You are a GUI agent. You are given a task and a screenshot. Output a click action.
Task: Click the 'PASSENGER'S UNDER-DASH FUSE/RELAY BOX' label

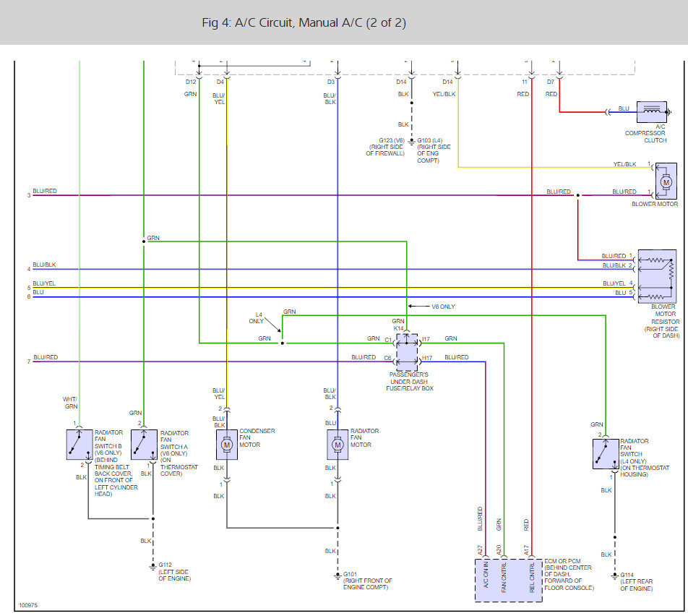coord(410,382)
